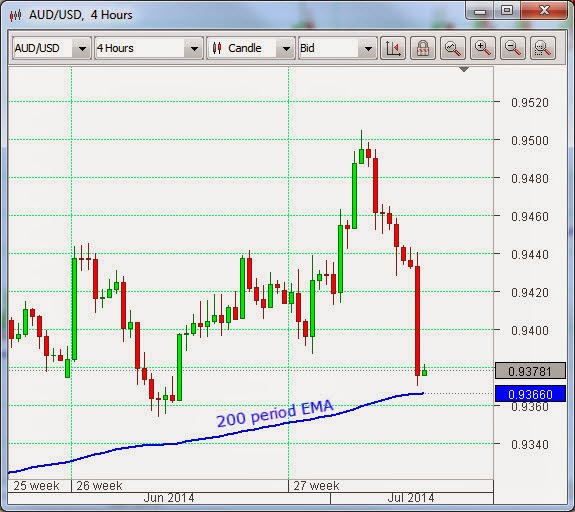Click the 26 week time axis label
Viewport: 575px width, 512px height.
tap(99, 486)
